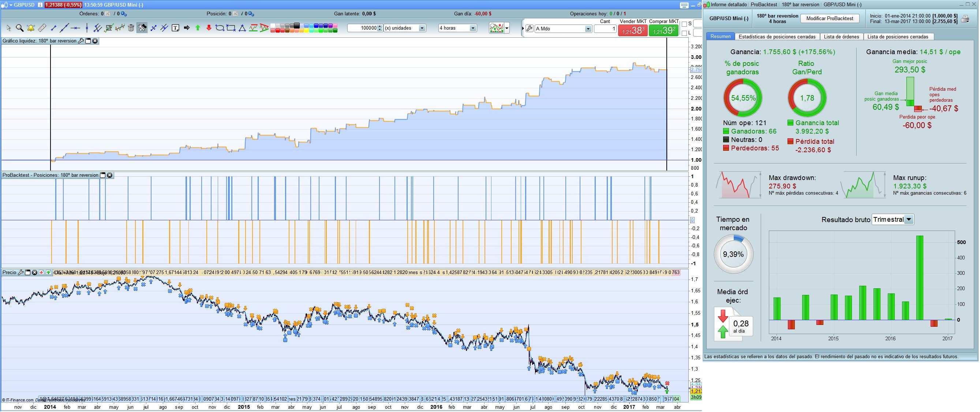Expand the indicators chart icon dropdown arrow

tap(507, 28)
